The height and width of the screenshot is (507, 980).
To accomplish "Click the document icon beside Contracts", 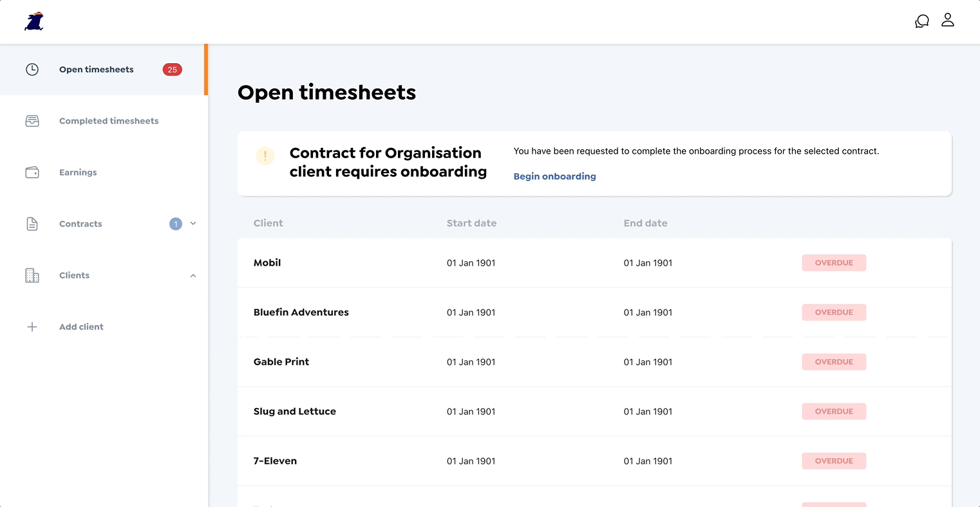I will (x=32, y=223).
